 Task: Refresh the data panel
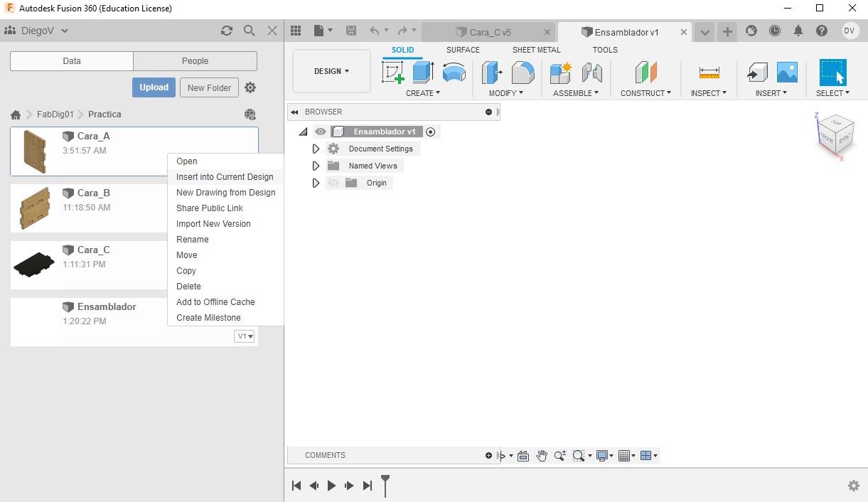pos(227,31)
